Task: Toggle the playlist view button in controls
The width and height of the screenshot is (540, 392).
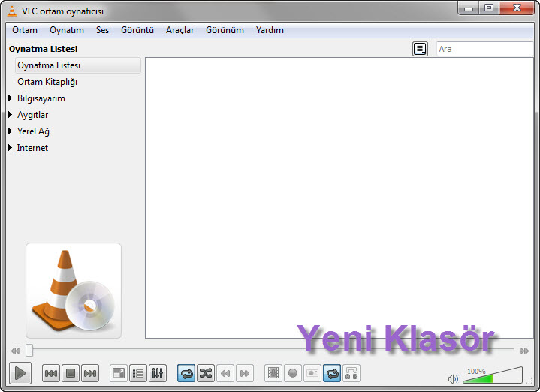Action: tap(138, 373)
